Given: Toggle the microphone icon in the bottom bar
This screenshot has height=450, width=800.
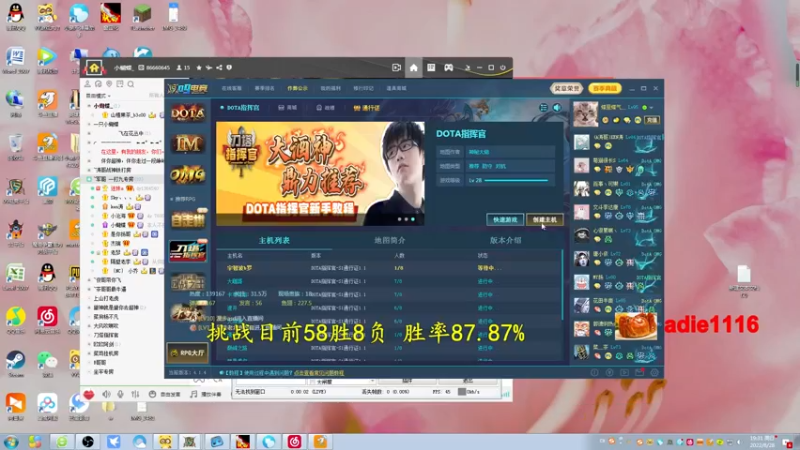Looking at the screenshot, I should [x=120, y=394].
